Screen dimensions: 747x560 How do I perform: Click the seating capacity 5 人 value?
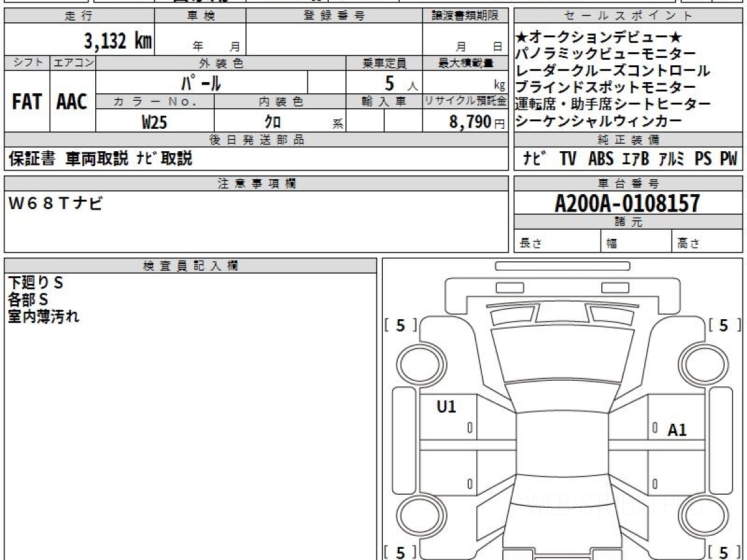[x=402, y=82]
